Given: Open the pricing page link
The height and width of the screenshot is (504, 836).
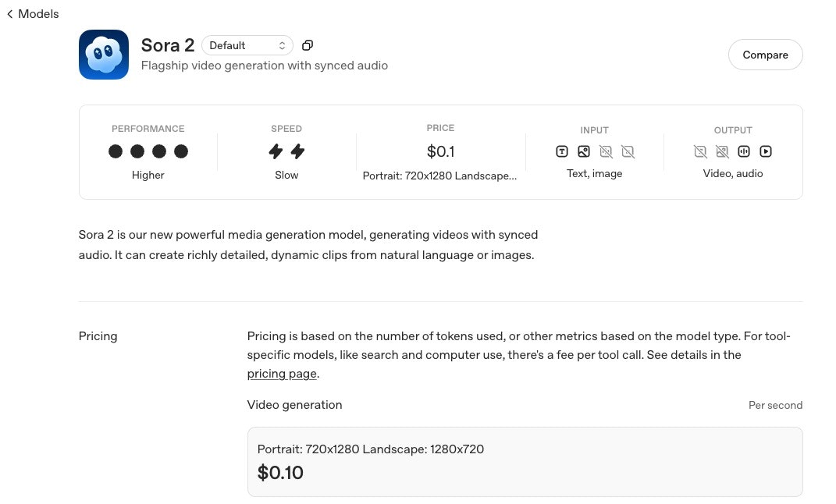Looking at the screenshot, I should [282, 374].
